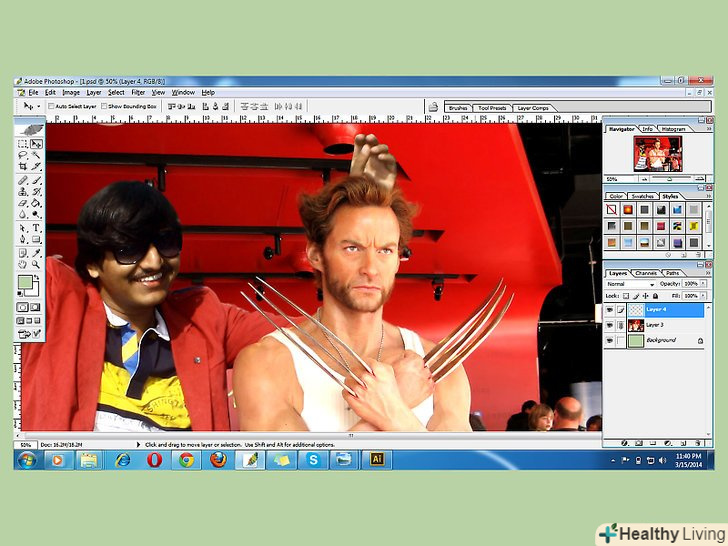Enable Auto Select Layer checkbox
The width and height of the screenshot is (728, 546).
pos(52,106)
